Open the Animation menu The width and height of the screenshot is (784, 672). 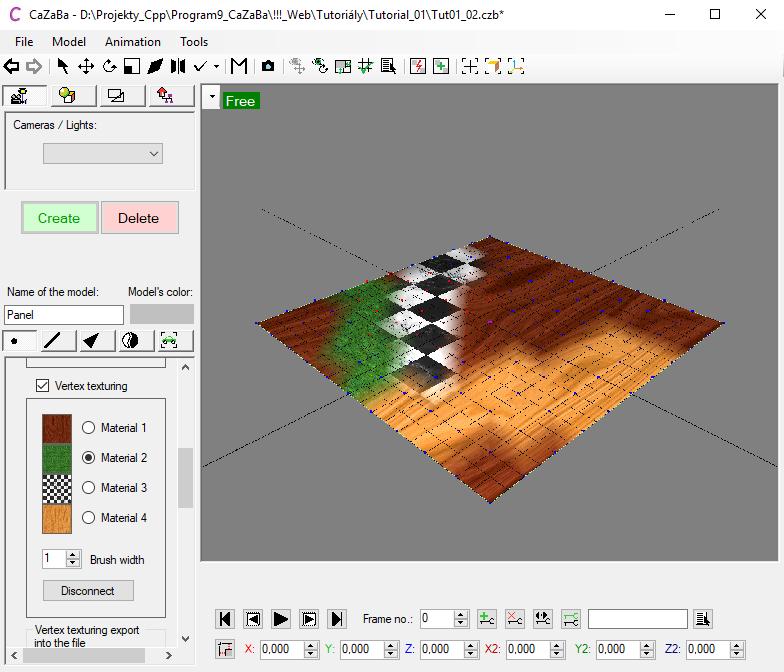click(x=133, y=42)
